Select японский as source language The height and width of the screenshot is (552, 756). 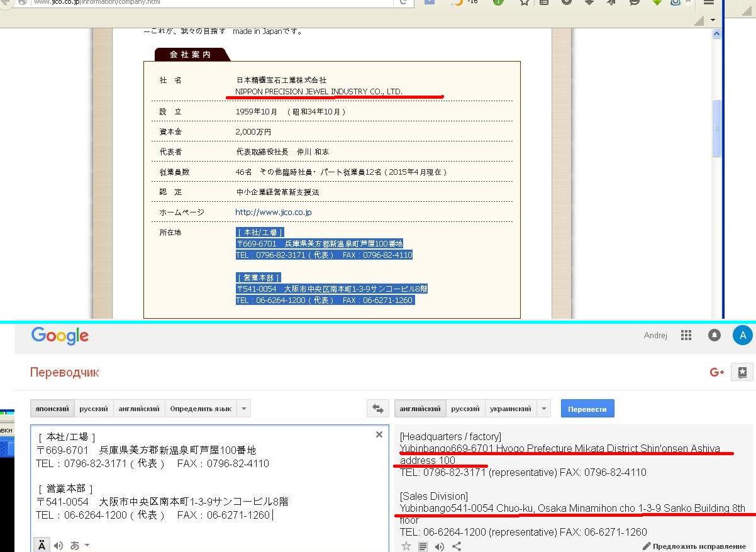click(x=52, y=409)
